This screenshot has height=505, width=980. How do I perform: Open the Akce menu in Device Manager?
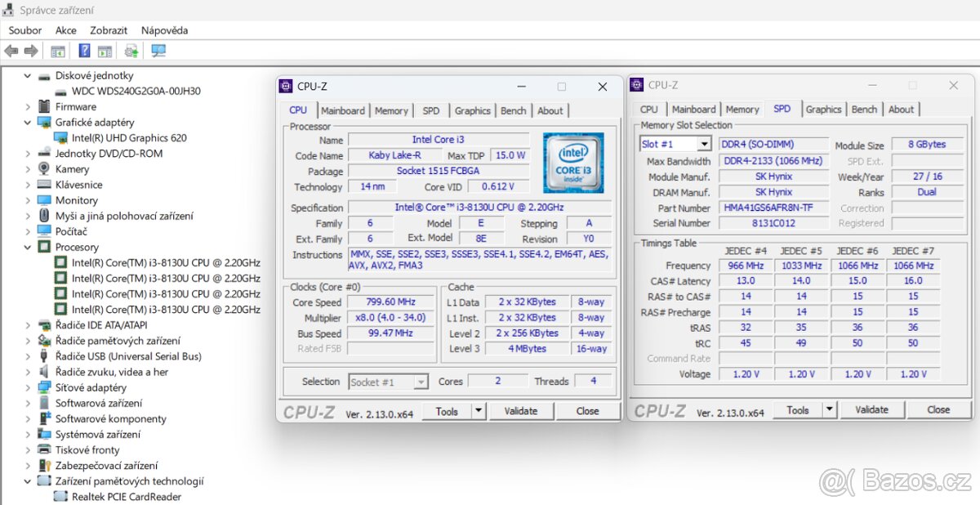pos(65,30)
